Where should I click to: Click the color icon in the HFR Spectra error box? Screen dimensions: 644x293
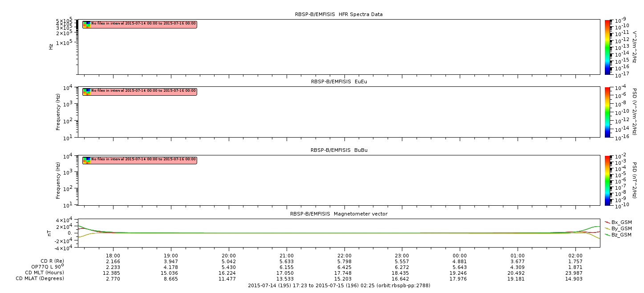[86, 24]
